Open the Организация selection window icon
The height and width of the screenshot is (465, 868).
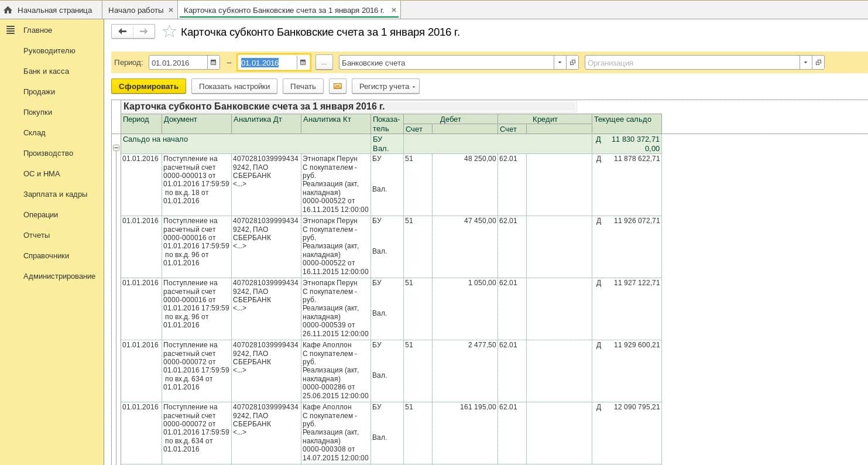click(x=818, y=63)
